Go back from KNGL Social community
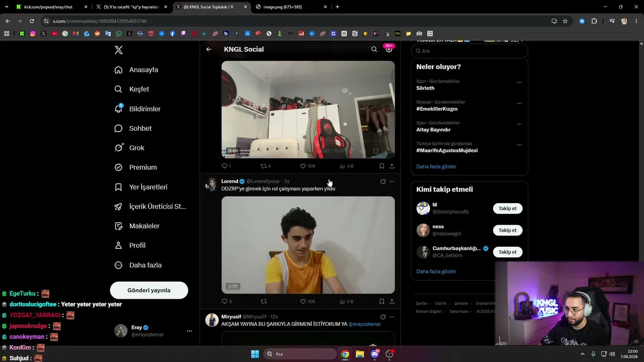 click(209, 49)
